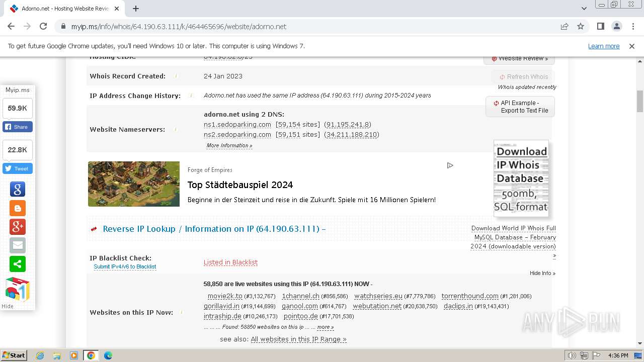644x362 pixels.
Task: Open ganool.com website link
Action: coord(300,306)
